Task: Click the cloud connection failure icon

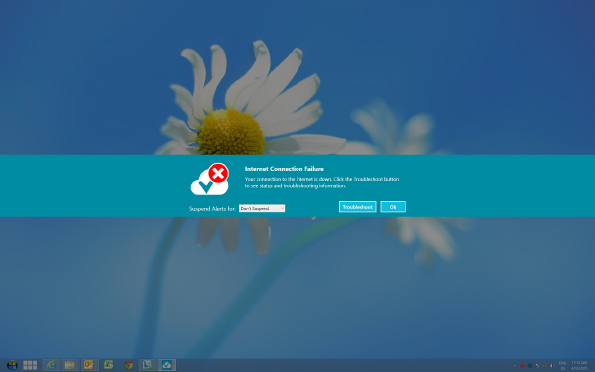Action: point(209,179)
